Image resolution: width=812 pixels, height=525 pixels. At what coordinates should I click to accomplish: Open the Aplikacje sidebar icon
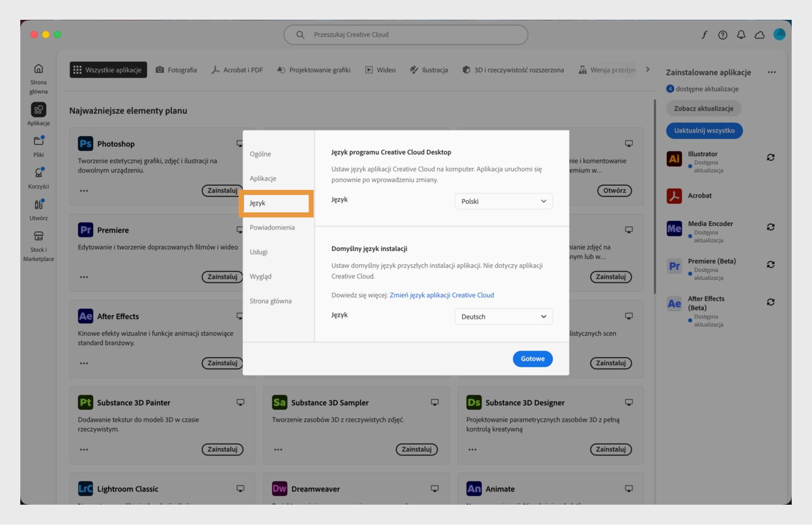[x=39, y=110]
